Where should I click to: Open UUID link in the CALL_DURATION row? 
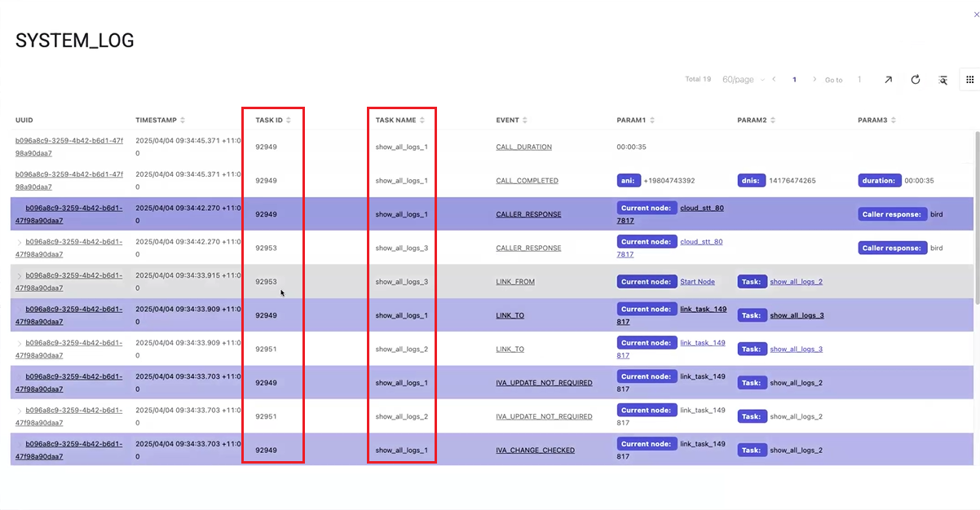click(69, 147)
